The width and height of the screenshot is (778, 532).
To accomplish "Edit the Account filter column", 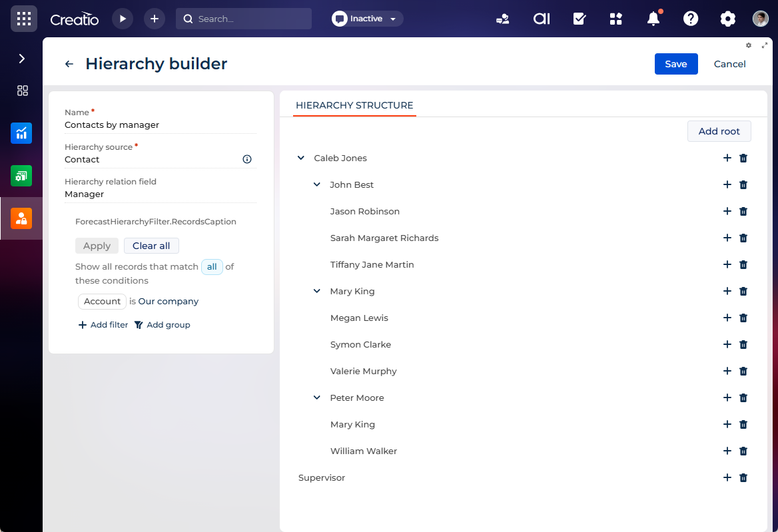I will [102, 302].
